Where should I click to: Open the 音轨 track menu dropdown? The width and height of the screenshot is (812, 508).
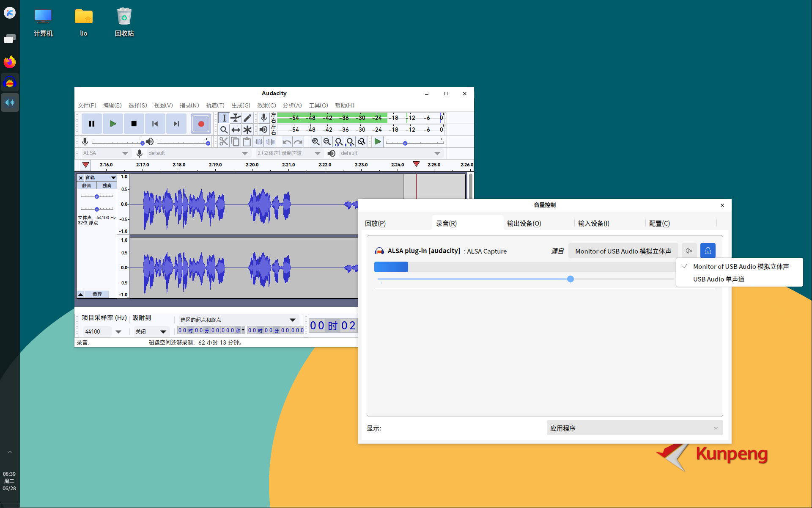pyautogui.click(x=112, y=177)
